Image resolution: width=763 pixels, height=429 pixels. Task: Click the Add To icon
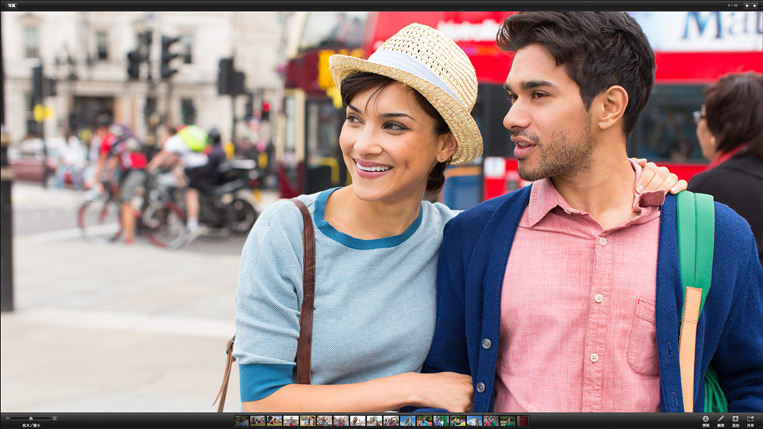click(735, 419)
